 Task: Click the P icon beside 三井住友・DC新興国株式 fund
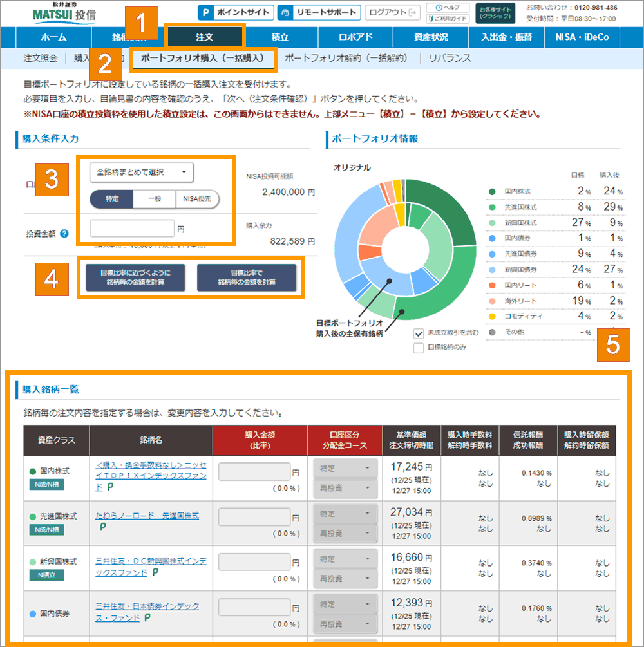click(x=155, y=572)
